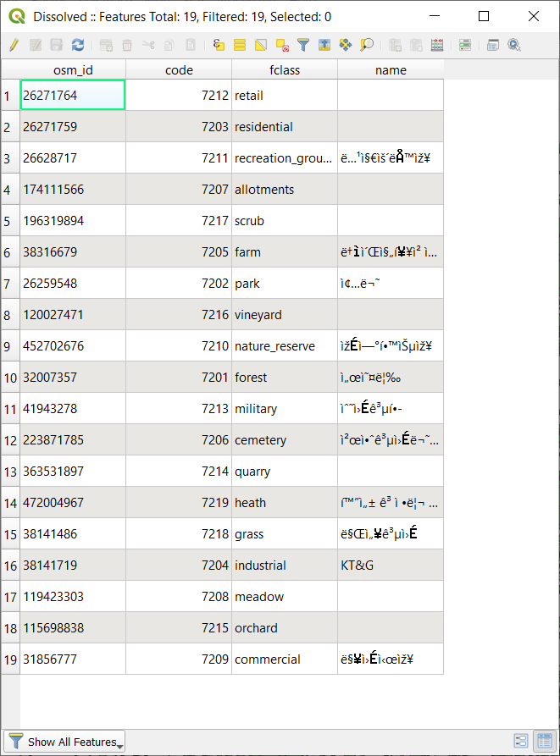Click the osm_id cell 26271764

coord(73,96)
